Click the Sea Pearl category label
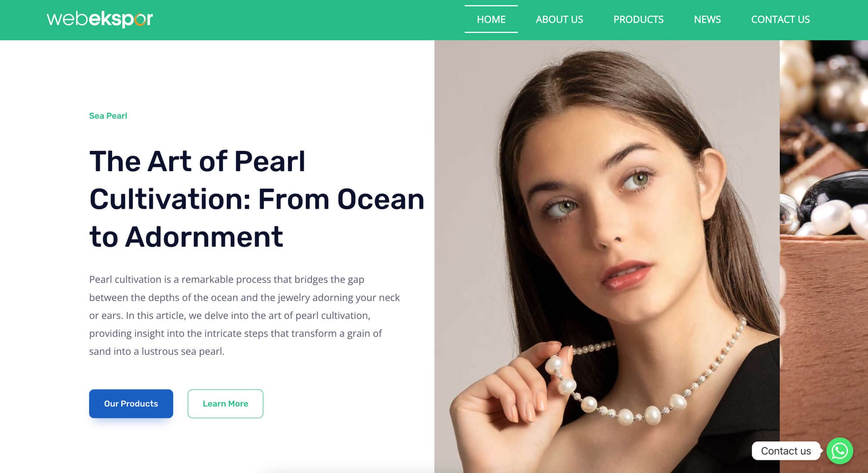 coord(108,116)
